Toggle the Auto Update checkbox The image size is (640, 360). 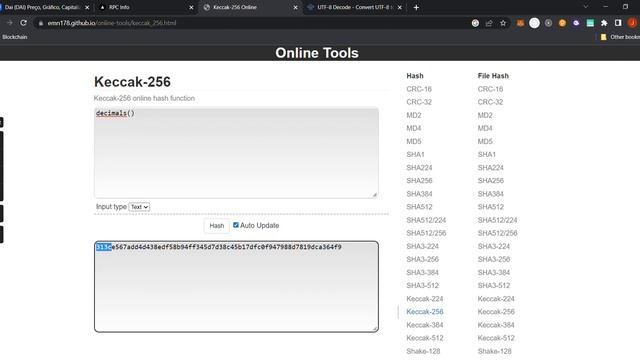tap(236, 225)
